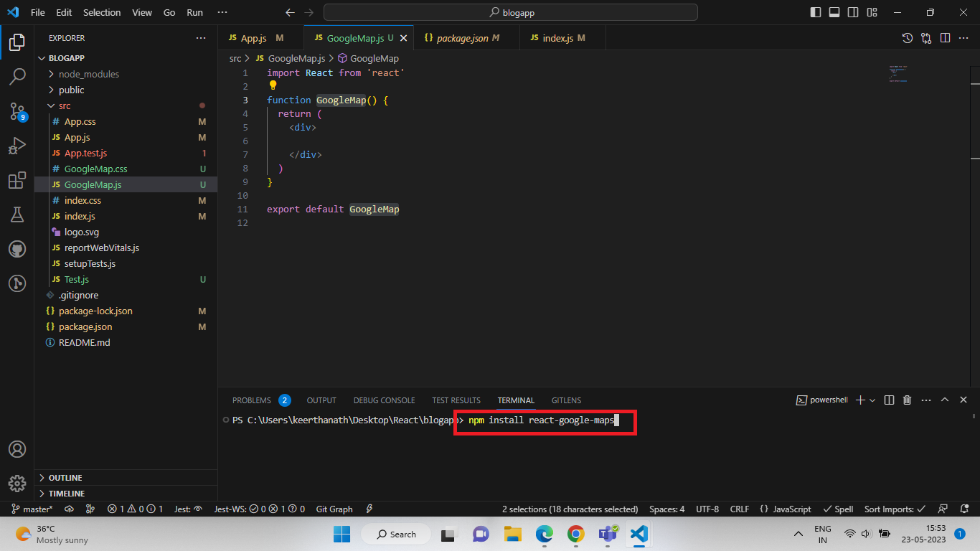Open the Extensions view
This screenshot has height=551, width=980.
point(17,180)
